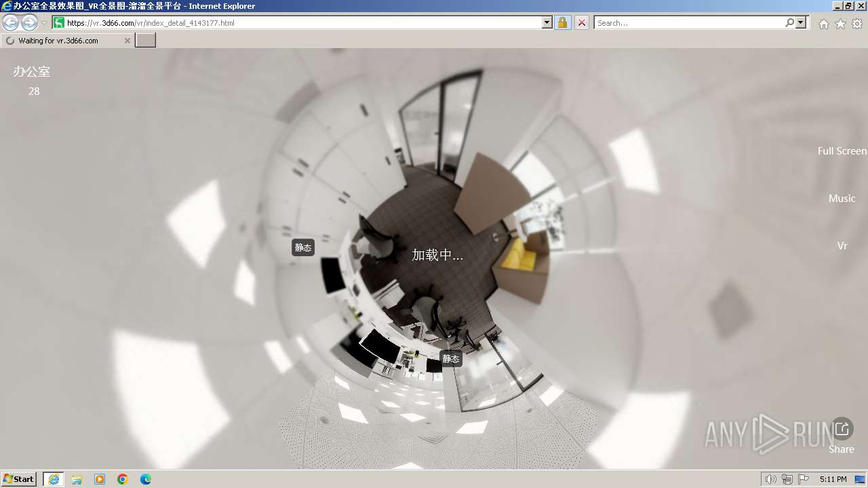Open the security lock report icon
The width and height of the screenshot is (868, 488).
[562, 23]
